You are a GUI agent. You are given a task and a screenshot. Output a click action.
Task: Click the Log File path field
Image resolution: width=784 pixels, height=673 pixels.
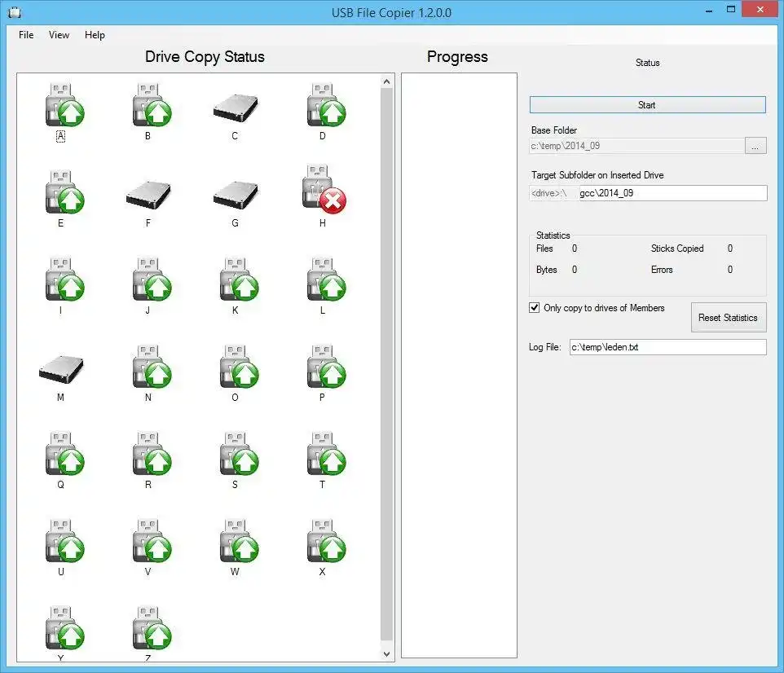[x=668, y=347]
